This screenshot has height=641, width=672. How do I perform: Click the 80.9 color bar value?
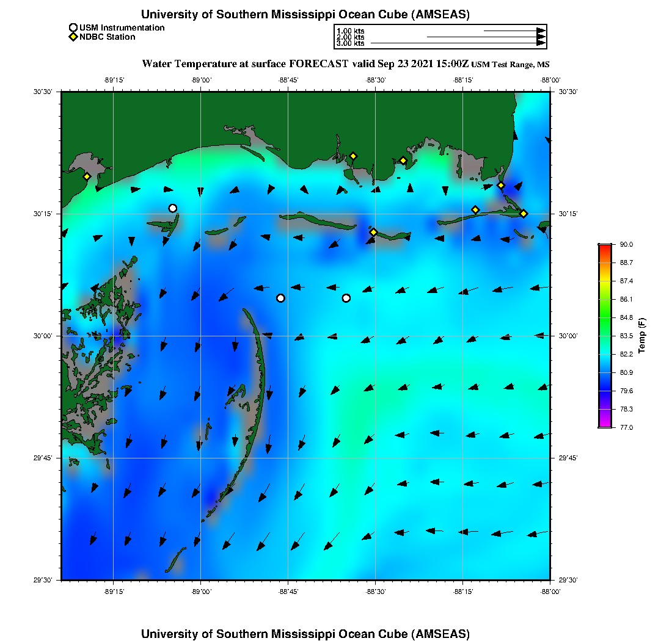tap(626, 372)
